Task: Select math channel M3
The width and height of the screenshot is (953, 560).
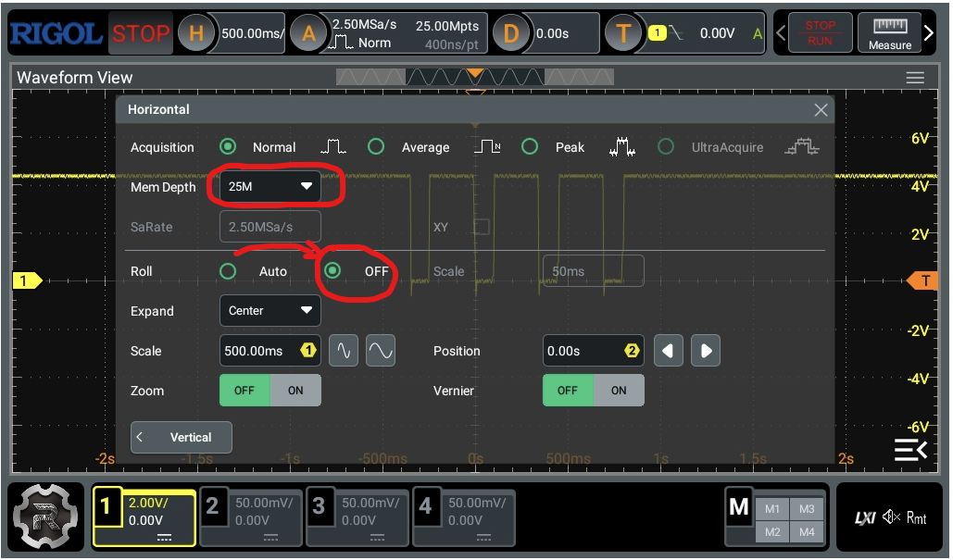Action: coord(807,509)
